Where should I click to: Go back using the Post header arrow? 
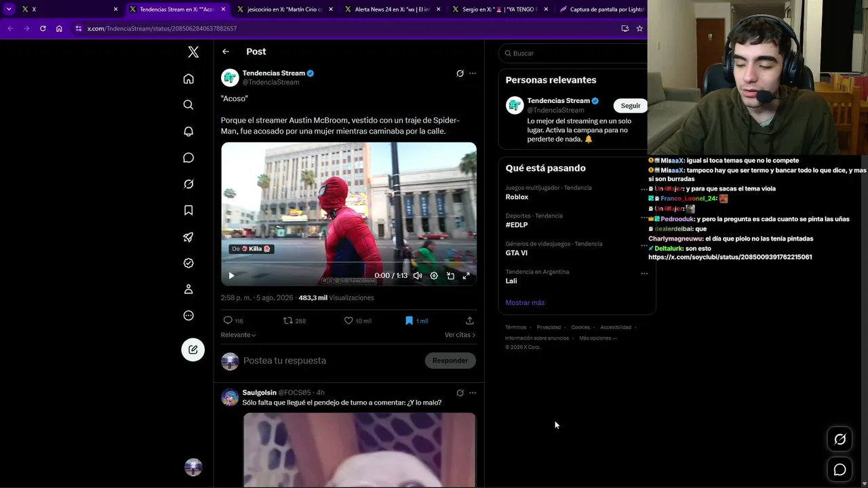226,52
